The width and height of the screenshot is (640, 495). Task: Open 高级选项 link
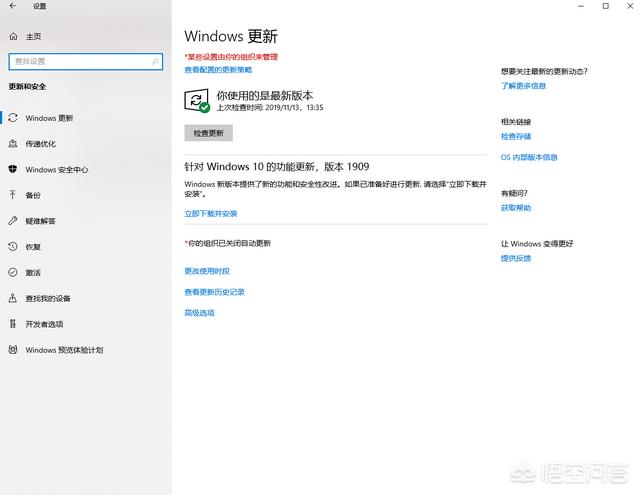(200, 313)
